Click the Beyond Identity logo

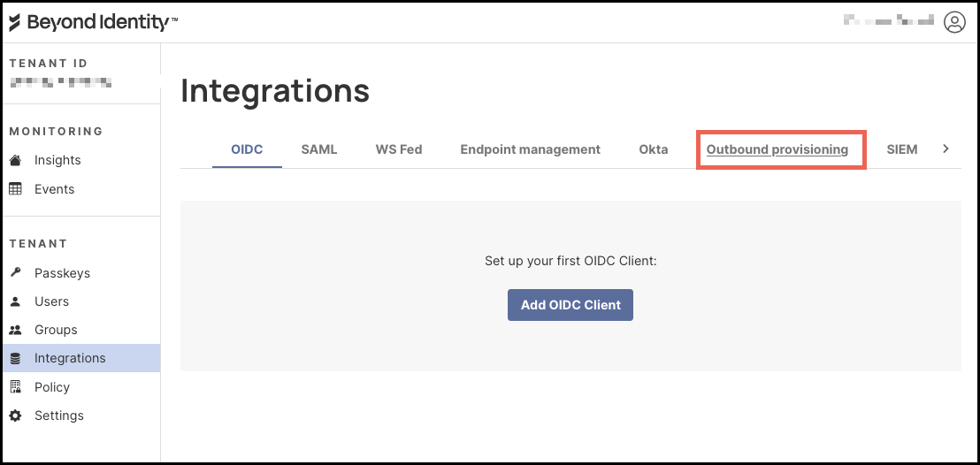coord(93,23)
